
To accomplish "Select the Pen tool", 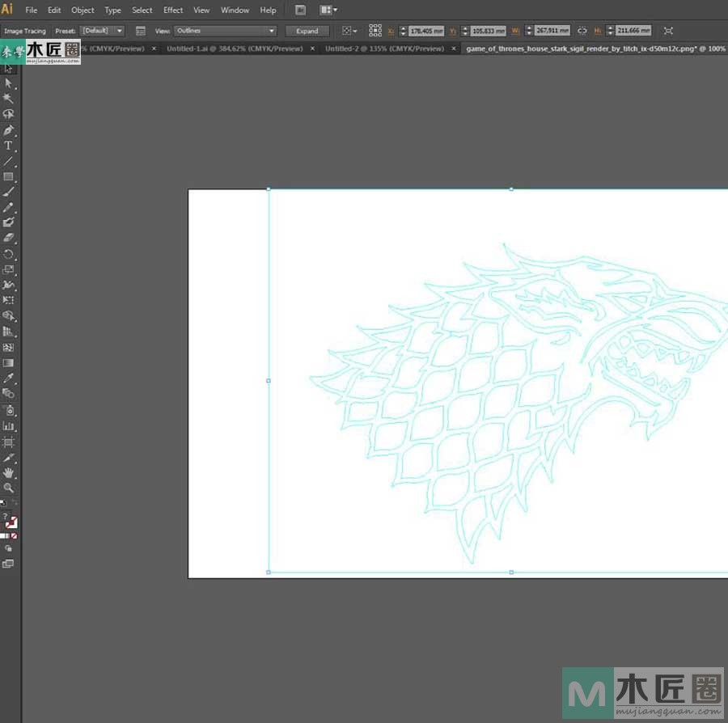I will [x=9, y=130].
